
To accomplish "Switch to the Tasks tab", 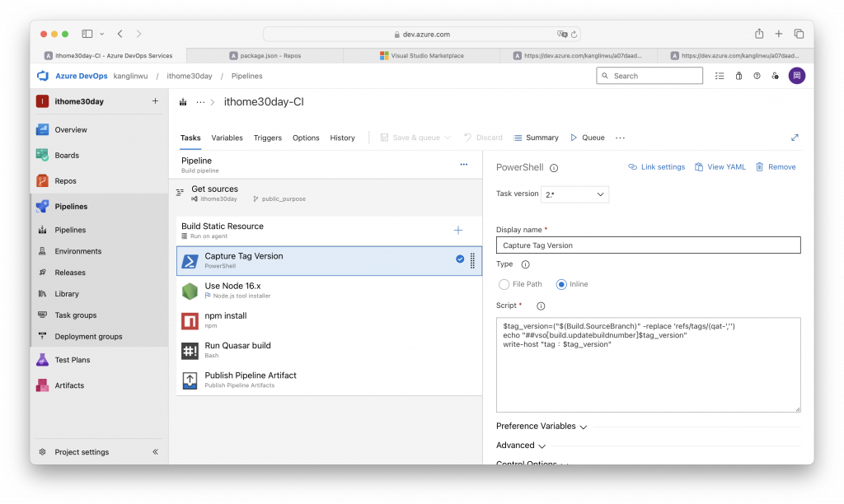I will pyautogui.click(x=190, y=138).
